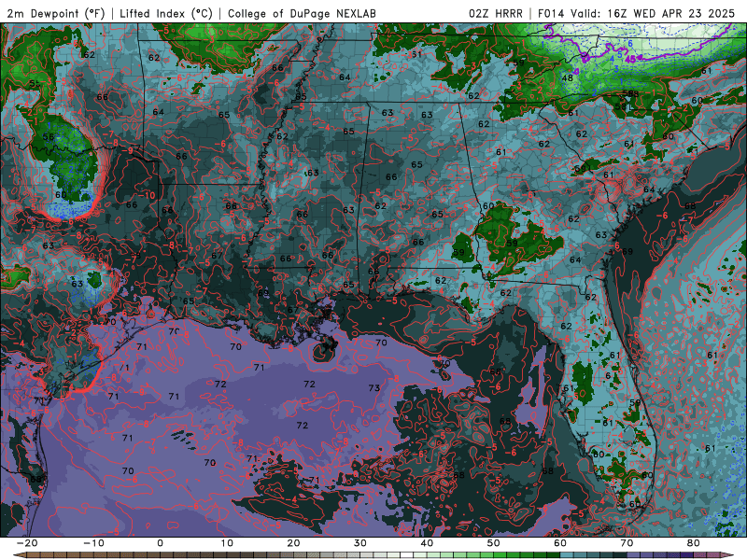
Task: Click the 70 label on the color scale
Action: tap(627, 543)
